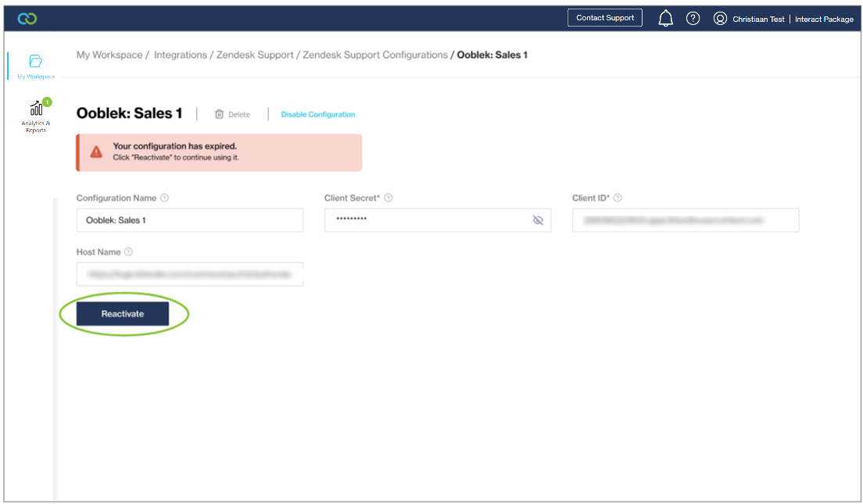863x504 pixels.
Task: Click the Configuration Name input field
Action: [189, 220]
